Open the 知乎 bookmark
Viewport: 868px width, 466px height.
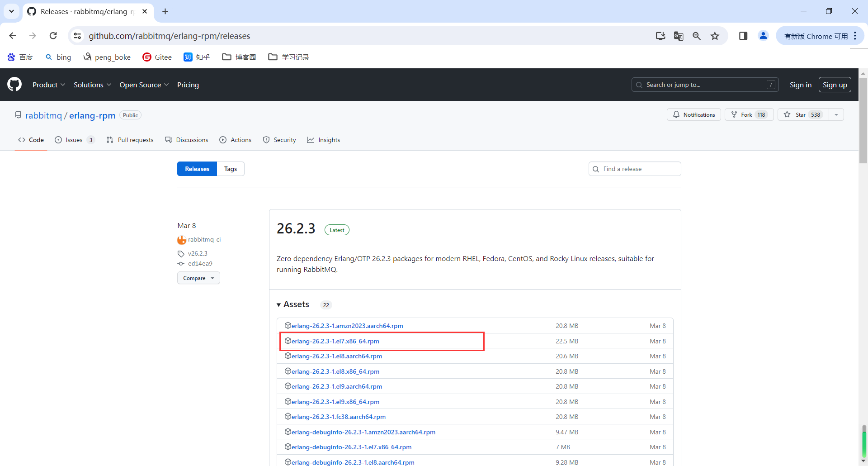tap(197, 57)
